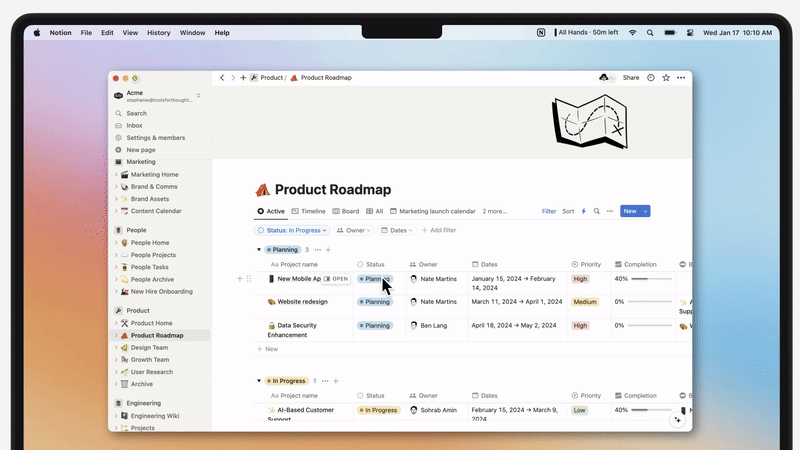Expand the Marketing Home sidebar page
The height and width of the screenshot is (450, 800).
[116, 174]
